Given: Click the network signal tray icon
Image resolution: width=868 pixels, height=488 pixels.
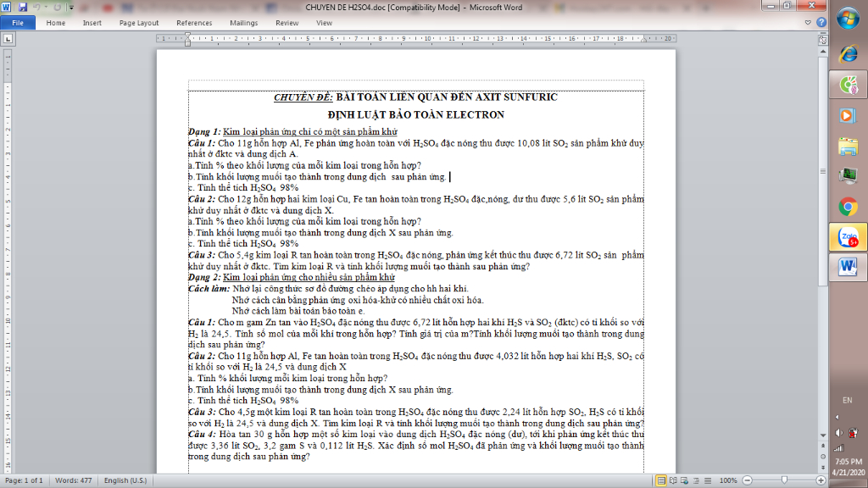Looking at the screenshot, I should [838, 448].
